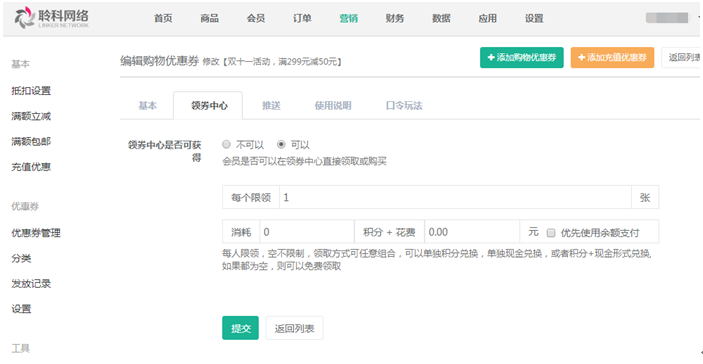Open 营销 in top navigation
703x364 pixels.
[348, 18]
